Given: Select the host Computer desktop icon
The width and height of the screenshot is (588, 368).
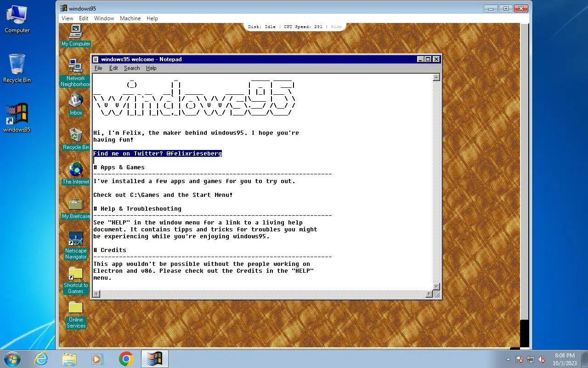Looking at the screenshot, I should [x=17, y=19].
